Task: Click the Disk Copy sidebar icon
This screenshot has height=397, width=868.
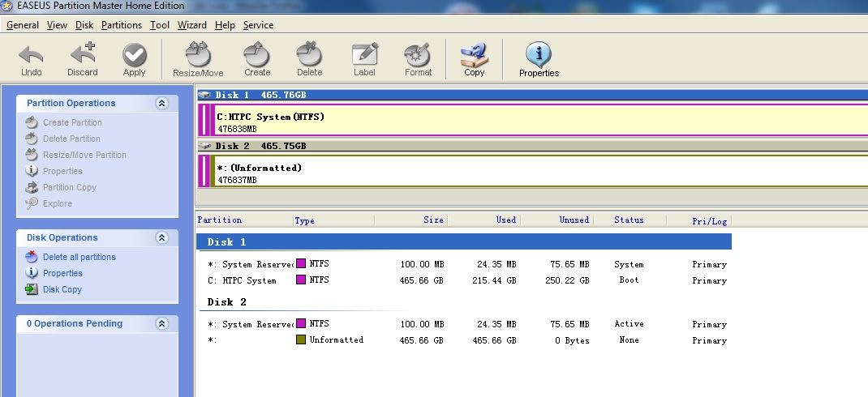Action: point(32,289)
